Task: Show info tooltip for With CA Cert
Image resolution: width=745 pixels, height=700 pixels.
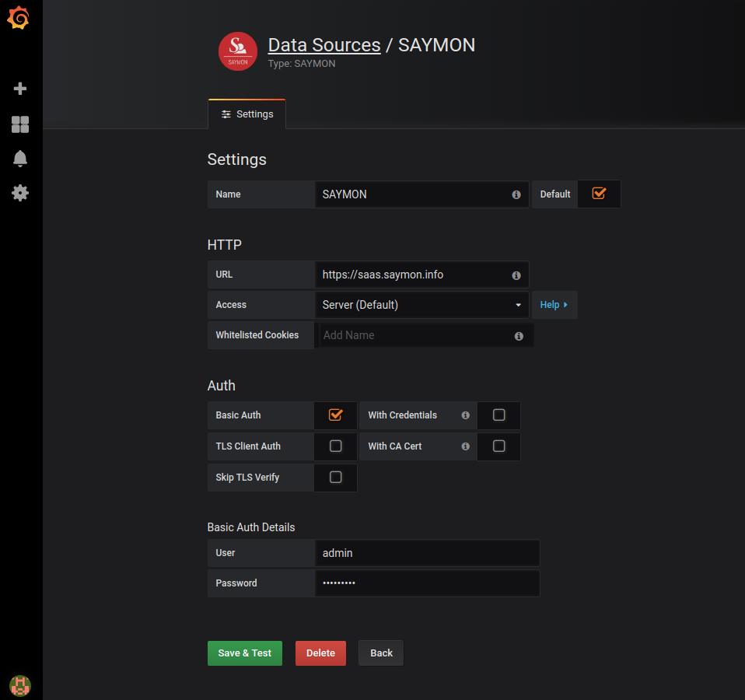Action: (x=466, y=446)
